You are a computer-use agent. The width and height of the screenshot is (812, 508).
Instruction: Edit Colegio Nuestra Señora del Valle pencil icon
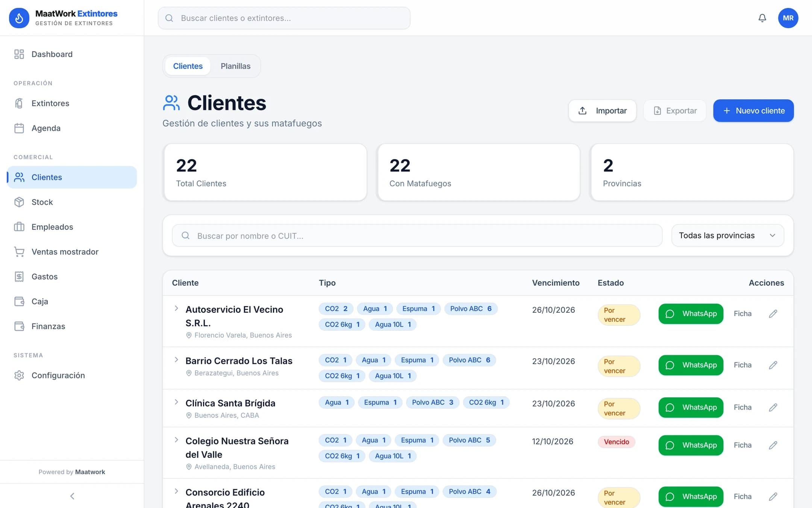(x=773, y=445)
